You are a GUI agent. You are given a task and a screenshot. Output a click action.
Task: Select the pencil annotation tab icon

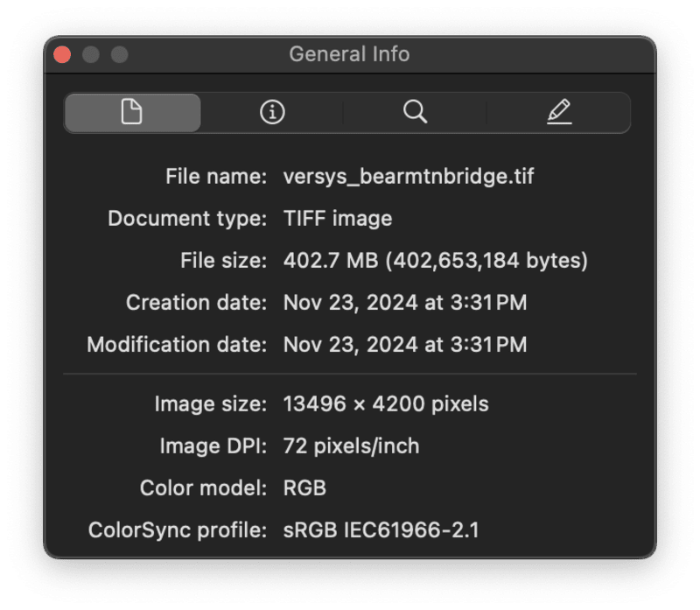pos(558,112)
